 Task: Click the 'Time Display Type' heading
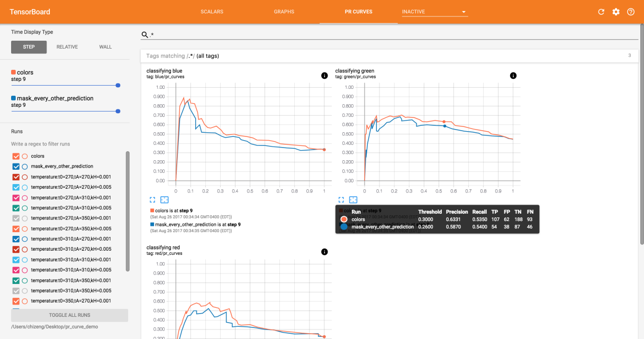pos(32,32)
